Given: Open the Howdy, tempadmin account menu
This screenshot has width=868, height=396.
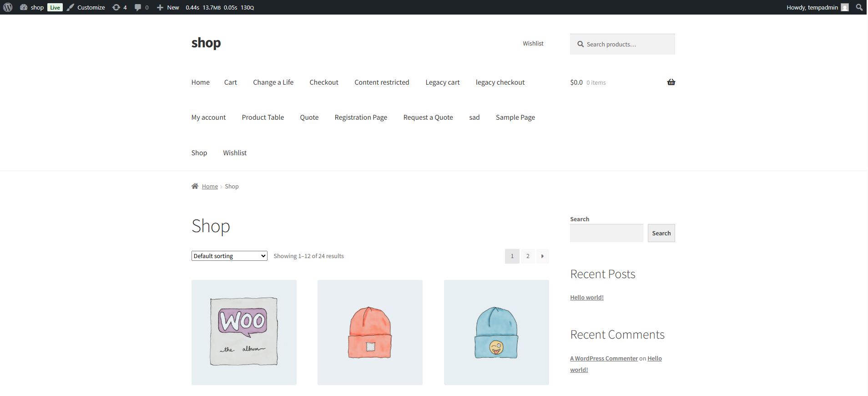Looking at the screenshot, I should (812, 7).
